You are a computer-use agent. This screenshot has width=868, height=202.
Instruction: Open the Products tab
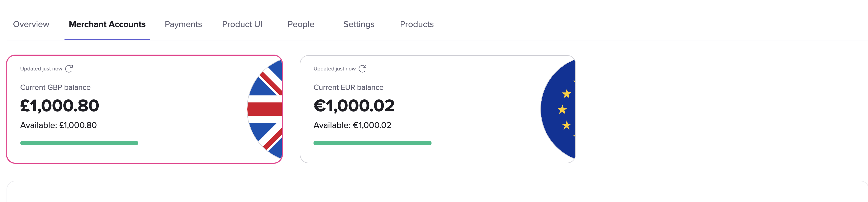click(x=417, y=24)
